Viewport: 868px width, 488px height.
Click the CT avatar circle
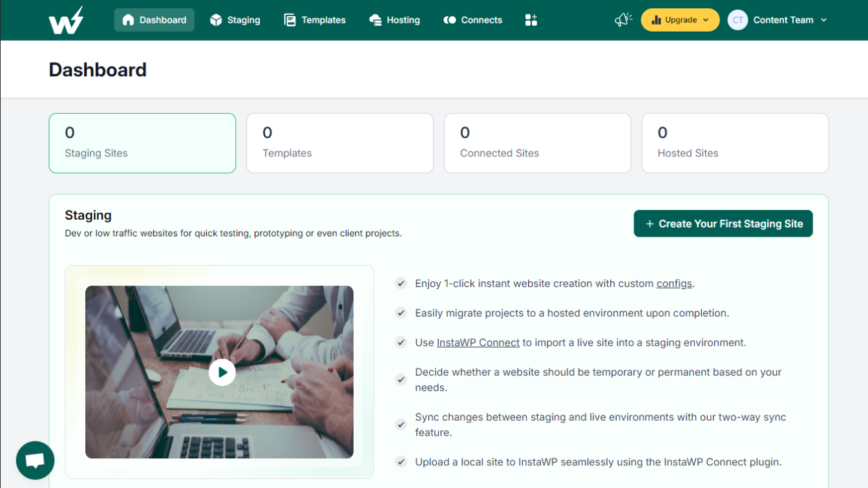click(x=737, y=20)
